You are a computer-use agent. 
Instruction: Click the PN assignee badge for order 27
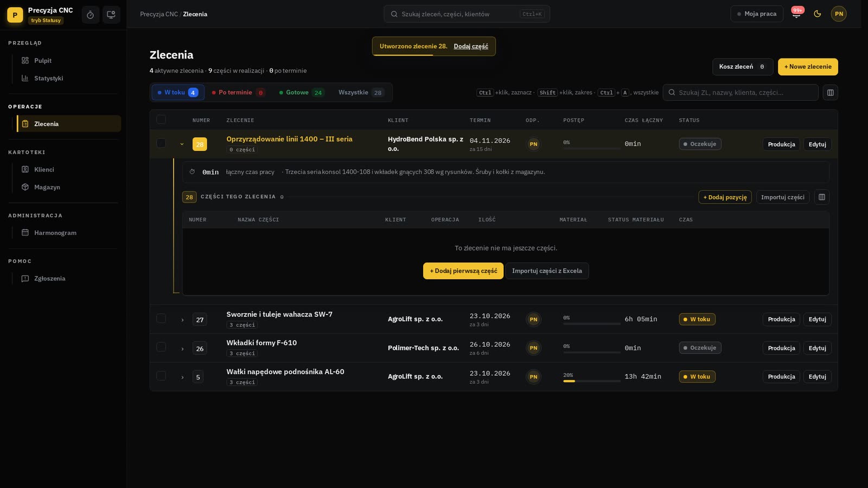533,319
